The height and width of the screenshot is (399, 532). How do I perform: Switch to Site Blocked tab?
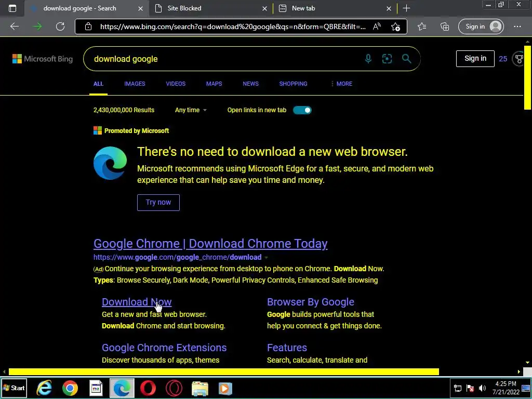[x=210, y=8]
